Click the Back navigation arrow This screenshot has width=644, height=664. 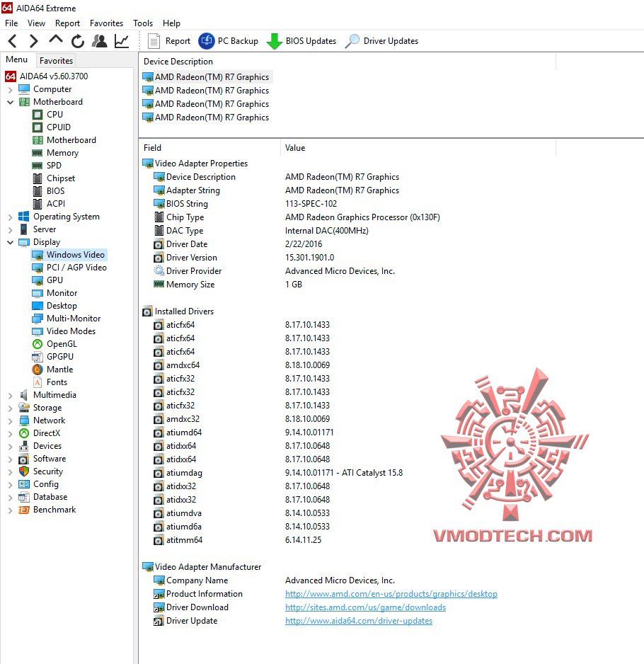[13, 41]
